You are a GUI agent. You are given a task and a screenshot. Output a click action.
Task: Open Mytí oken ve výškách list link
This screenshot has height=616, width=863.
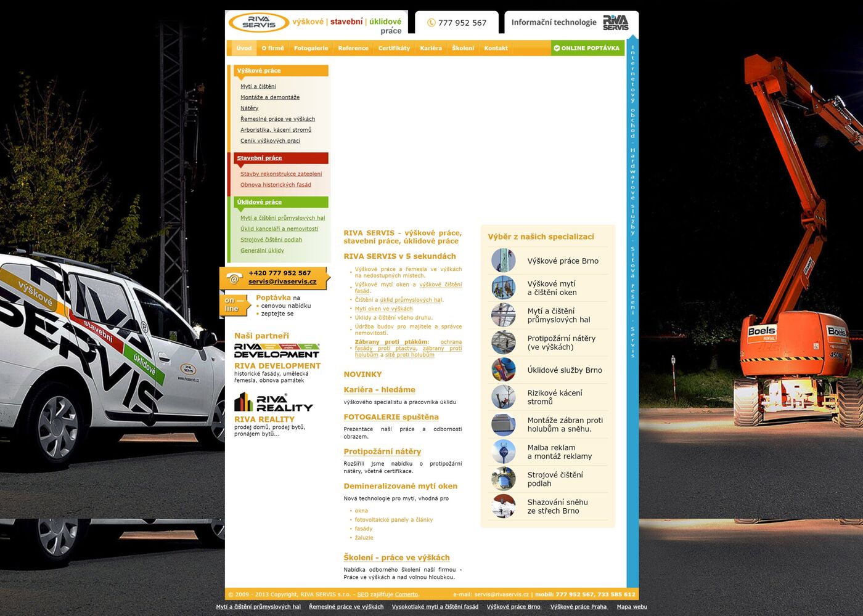pos(383,309)
